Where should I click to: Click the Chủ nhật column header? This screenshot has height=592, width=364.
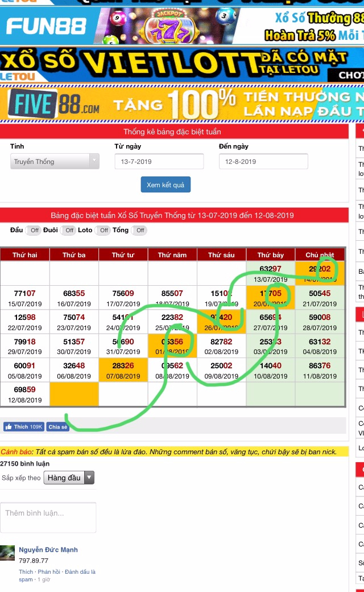tap(320, 255)
